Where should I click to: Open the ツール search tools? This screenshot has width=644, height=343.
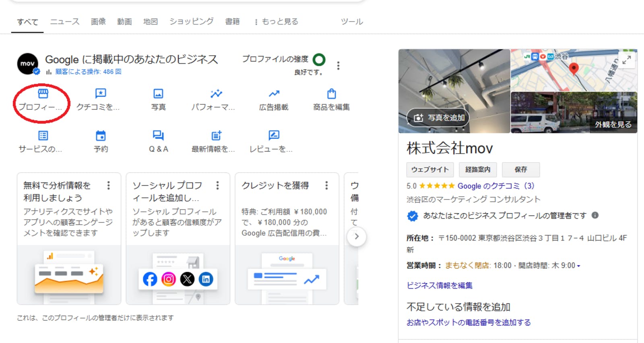352,22
